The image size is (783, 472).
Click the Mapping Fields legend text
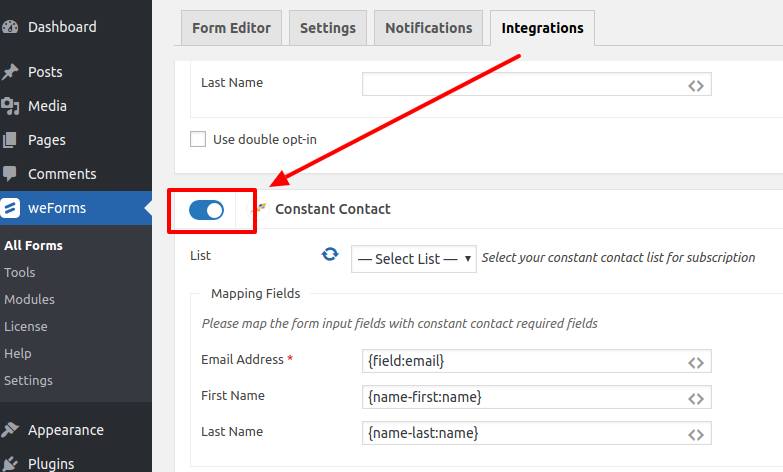[x=256, y=293]
